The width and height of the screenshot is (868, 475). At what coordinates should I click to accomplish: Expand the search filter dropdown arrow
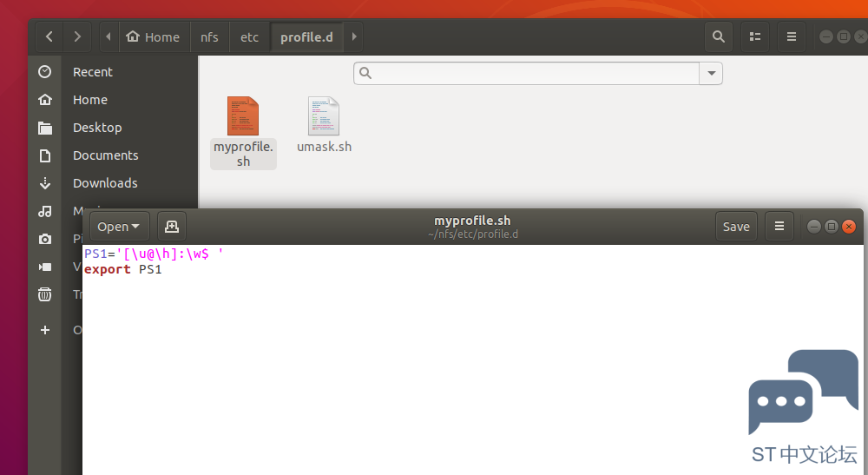tap(712, 73)
